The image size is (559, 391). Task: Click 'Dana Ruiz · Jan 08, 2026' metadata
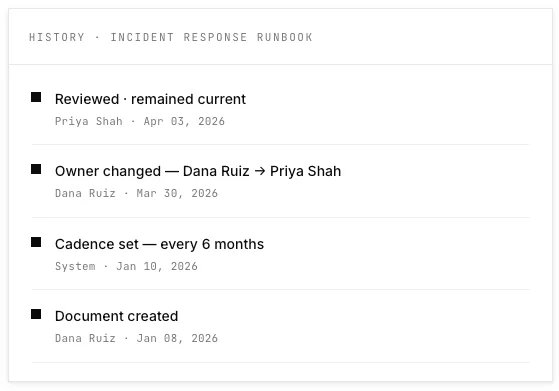click(x=136, y=338)
